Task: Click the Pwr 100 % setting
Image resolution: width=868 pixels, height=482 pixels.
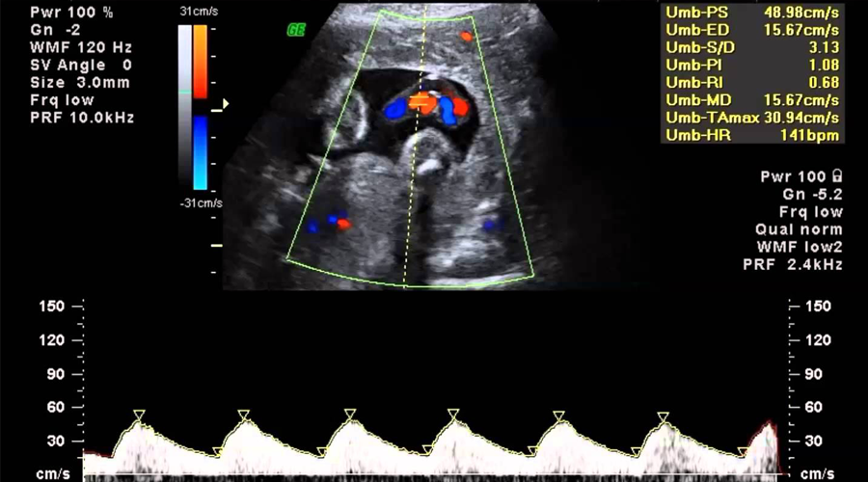Action: 71,13
